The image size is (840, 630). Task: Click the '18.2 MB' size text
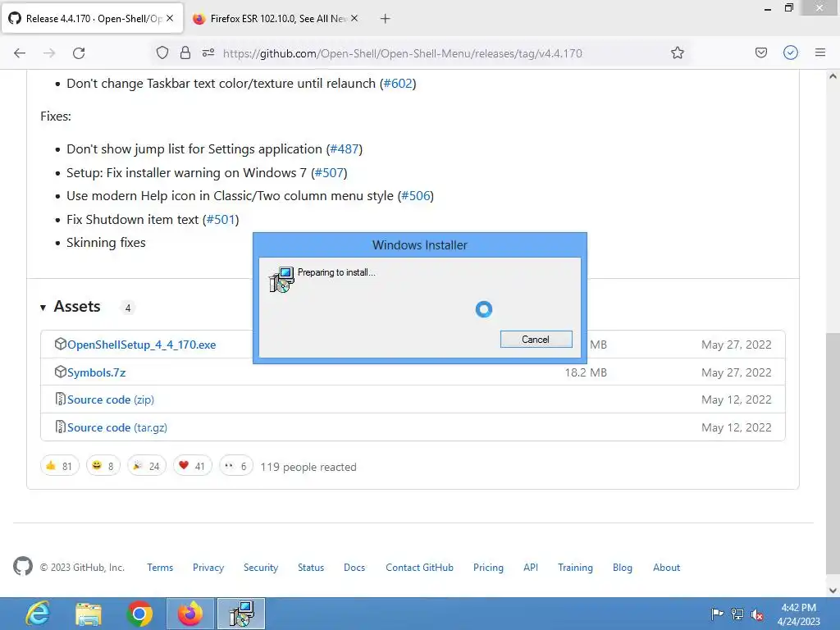pos(586,373)
